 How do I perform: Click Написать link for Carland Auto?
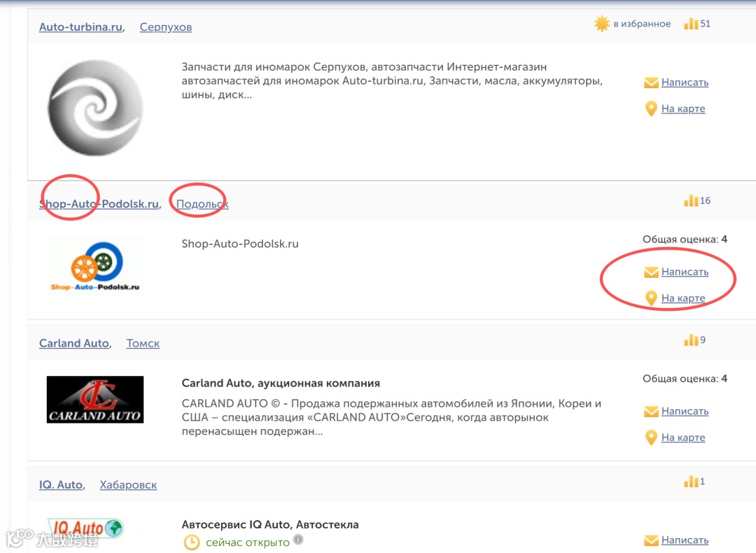[x=685, y=412]
